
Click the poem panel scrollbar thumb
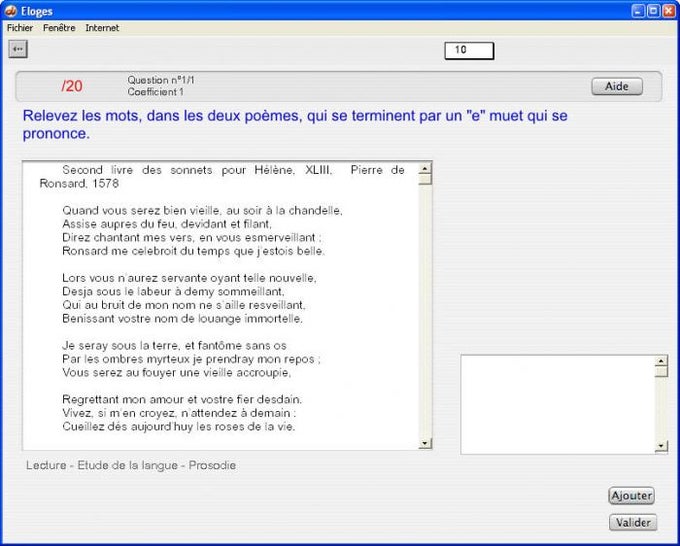(425, 180)
